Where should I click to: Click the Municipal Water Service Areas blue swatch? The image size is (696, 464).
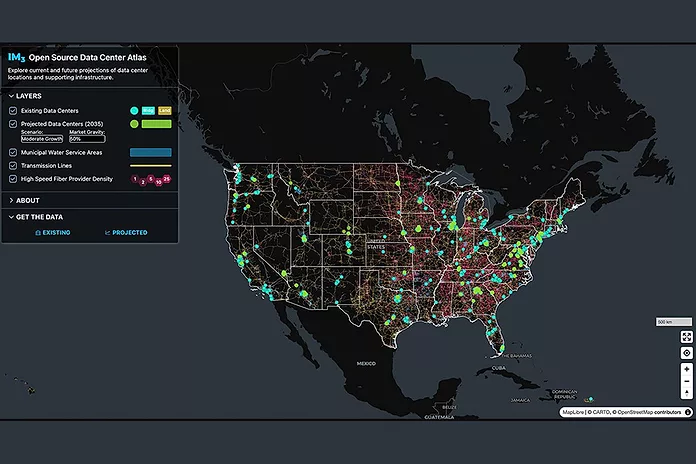(150, 152)
